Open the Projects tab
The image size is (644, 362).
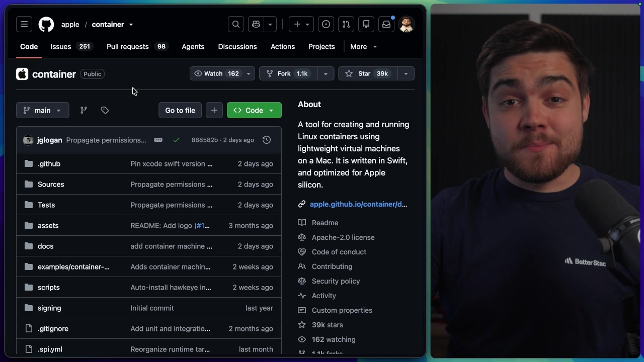click(x=321, y=47)
